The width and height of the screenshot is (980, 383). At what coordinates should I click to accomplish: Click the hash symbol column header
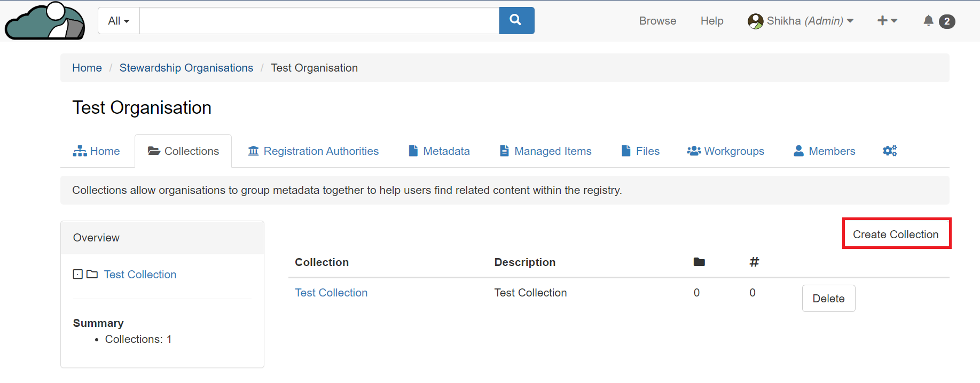[754, 262]
